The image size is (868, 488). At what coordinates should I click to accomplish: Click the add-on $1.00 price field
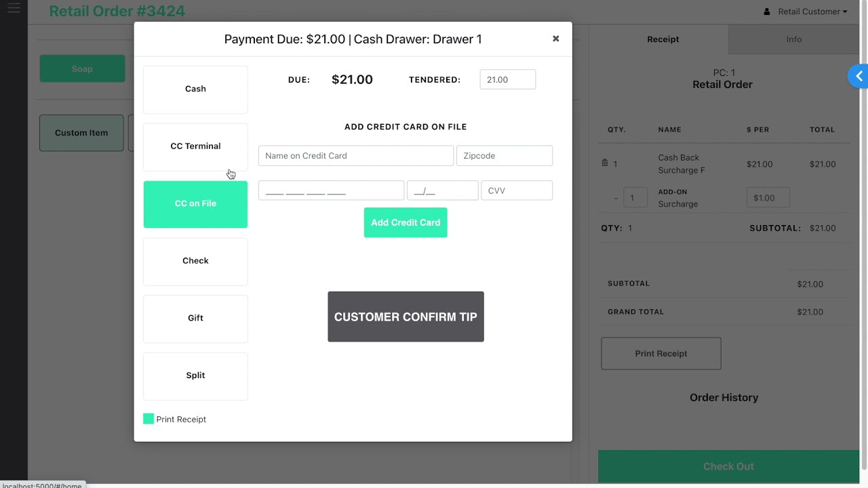coord(768,198)
